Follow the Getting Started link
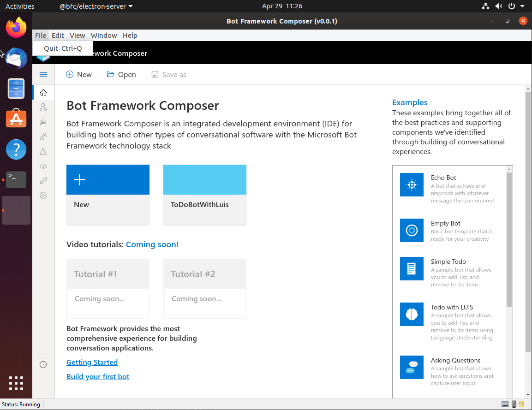532x410 pixels. pos(92,362)
